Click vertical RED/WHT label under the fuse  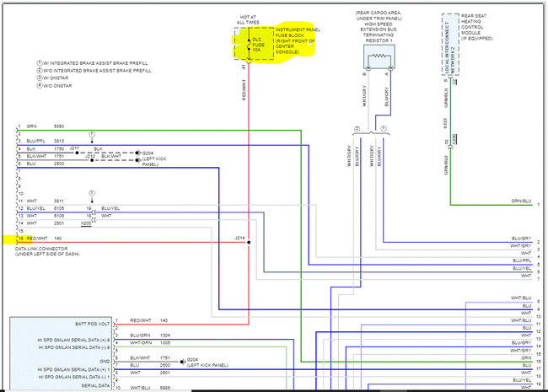244,90
